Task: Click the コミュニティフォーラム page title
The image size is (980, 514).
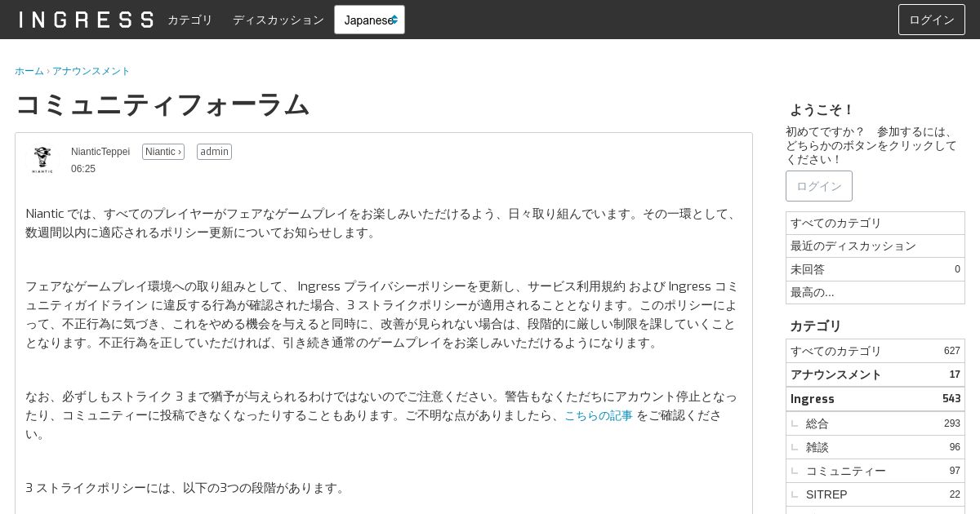Action: [163, 104]
